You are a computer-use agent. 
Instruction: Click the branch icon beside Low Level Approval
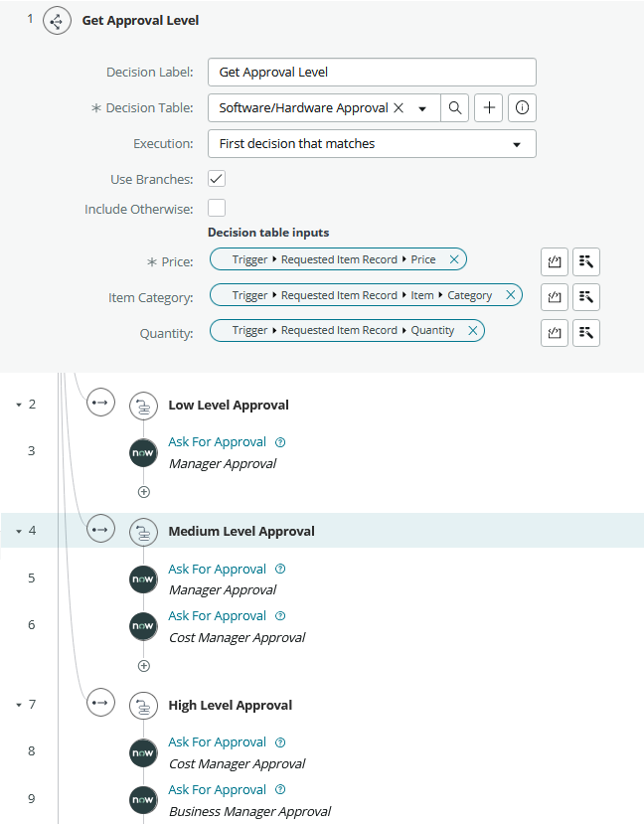[x=100, y=403]
